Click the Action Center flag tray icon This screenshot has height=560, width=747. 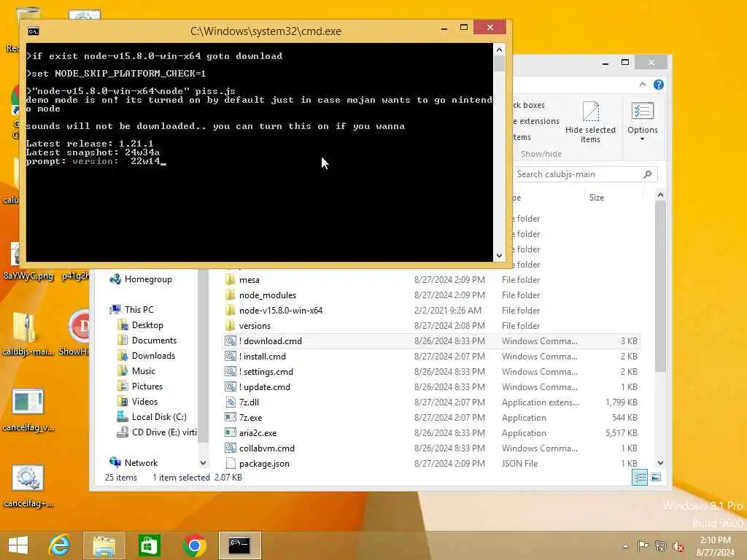click(643, 545)
